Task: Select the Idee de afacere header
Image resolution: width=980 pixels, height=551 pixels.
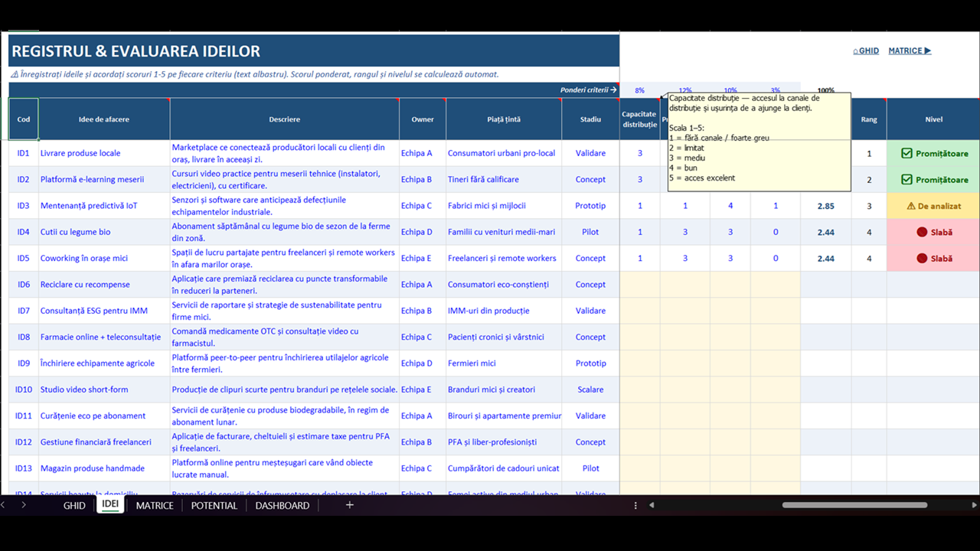Action: [x=104, y=119]
